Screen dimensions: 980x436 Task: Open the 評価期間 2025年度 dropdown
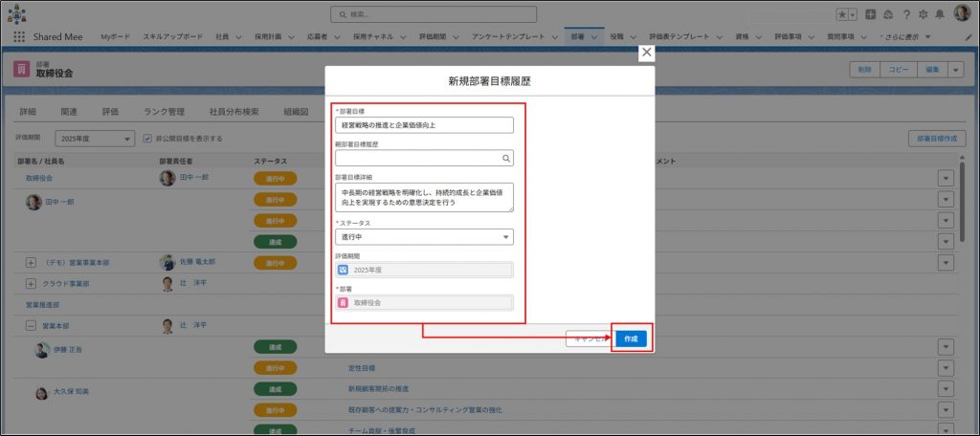click(x=94, y=139)
